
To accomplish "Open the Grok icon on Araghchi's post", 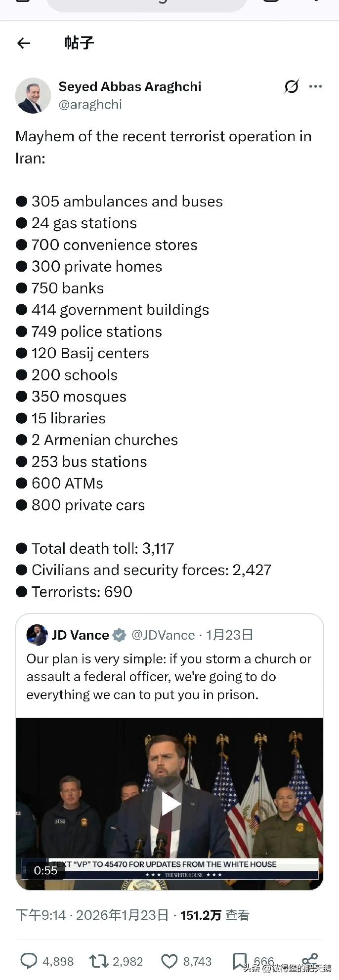I will 292,86.
